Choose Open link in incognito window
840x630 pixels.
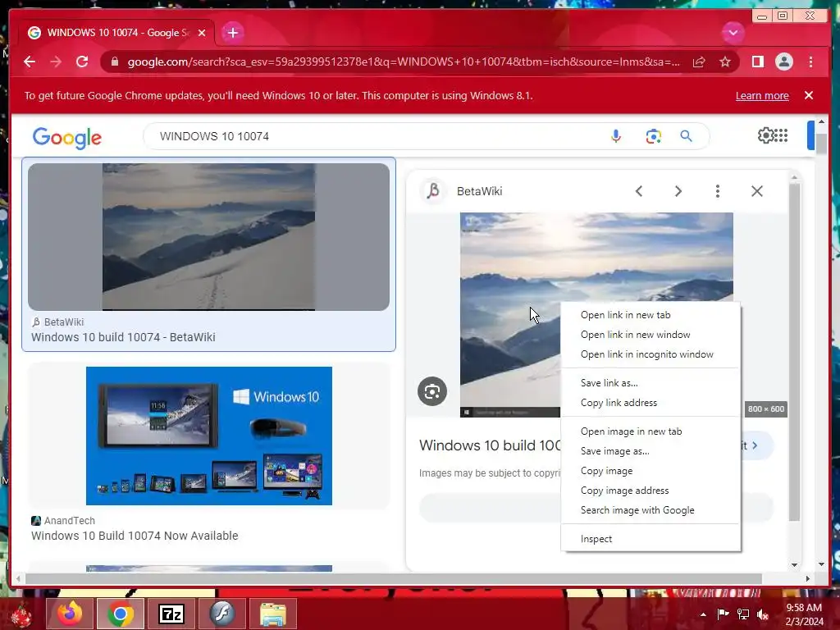click(x=646, y=354)
